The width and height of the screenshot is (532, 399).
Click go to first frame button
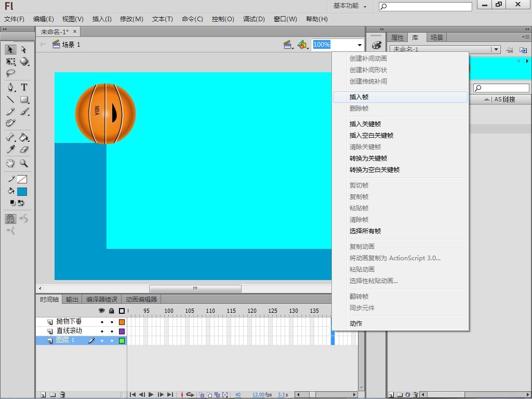click(132, 395)
